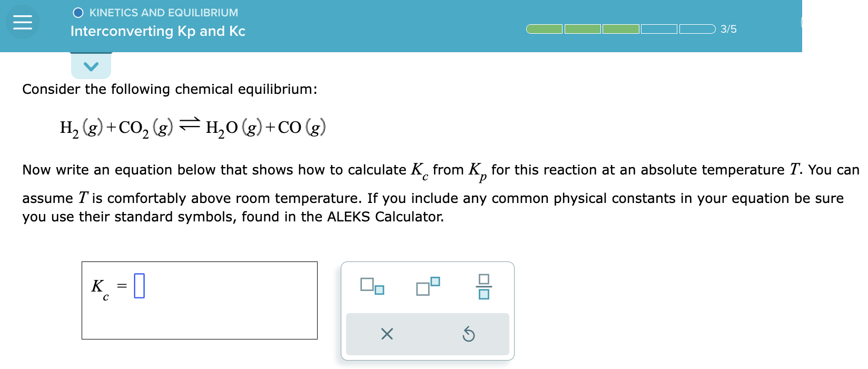Click the last empty progress segment
The width and height of the screenshot is (868, 369).
click(x=697, y=29)
